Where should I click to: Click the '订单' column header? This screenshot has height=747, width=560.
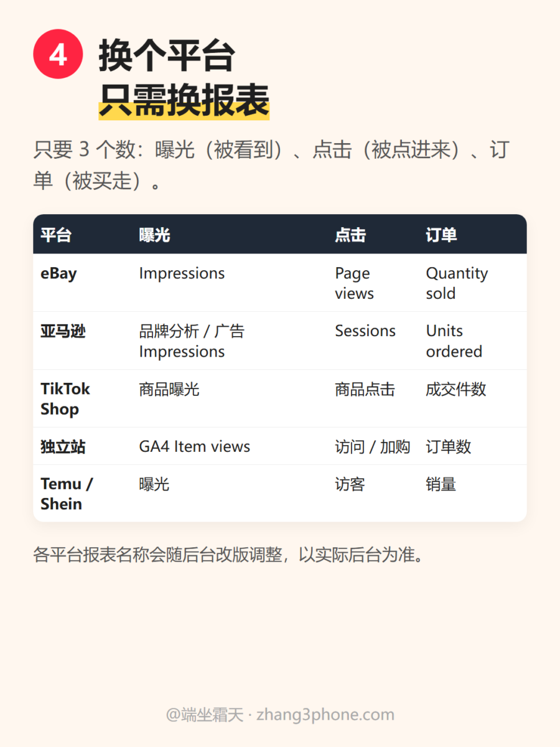pyautogui.click(x=441, y=235)
